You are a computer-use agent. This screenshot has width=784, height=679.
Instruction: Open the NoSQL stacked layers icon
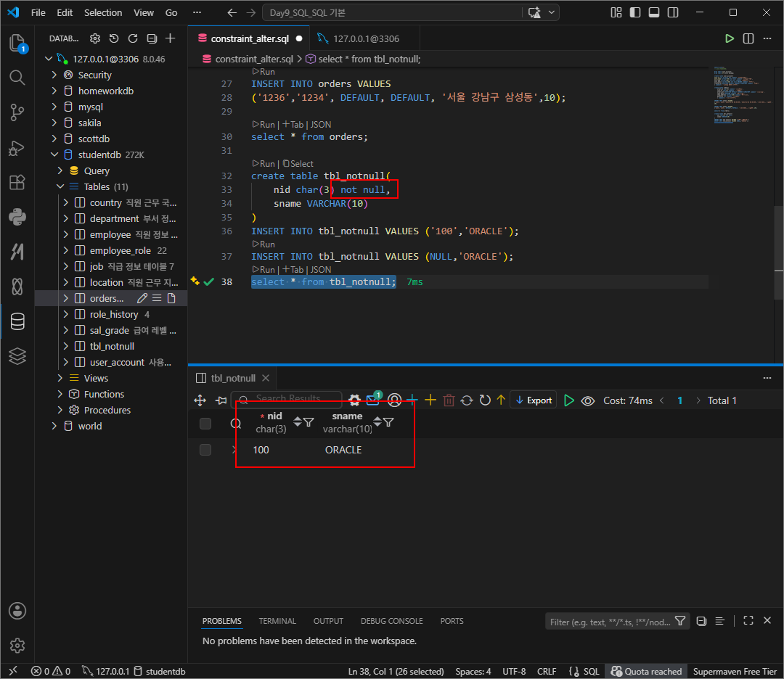coord(17,355)
